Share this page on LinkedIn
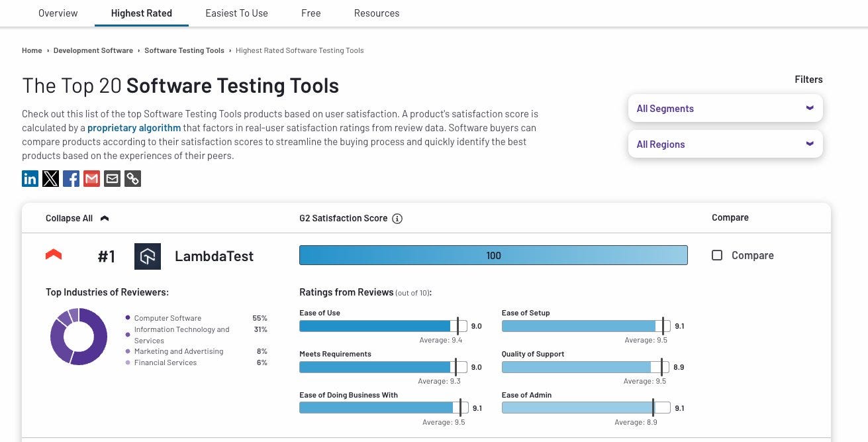This screenshot has width=868, height=442. [30, 178]
